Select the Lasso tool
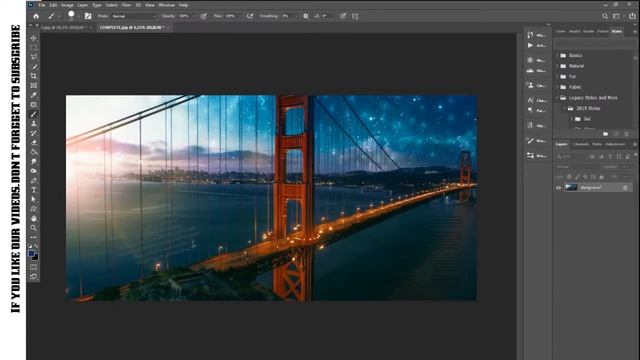This screenshot has height=360, width=640. pos(34,57)
